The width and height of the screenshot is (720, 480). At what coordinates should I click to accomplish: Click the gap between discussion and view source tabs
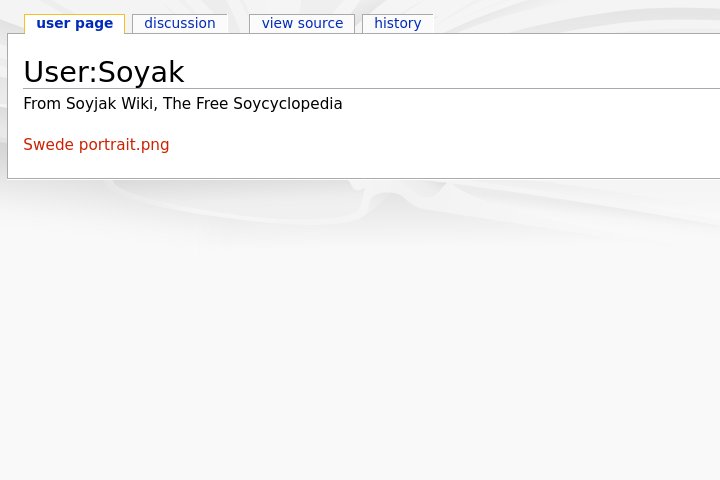(238, 24)
